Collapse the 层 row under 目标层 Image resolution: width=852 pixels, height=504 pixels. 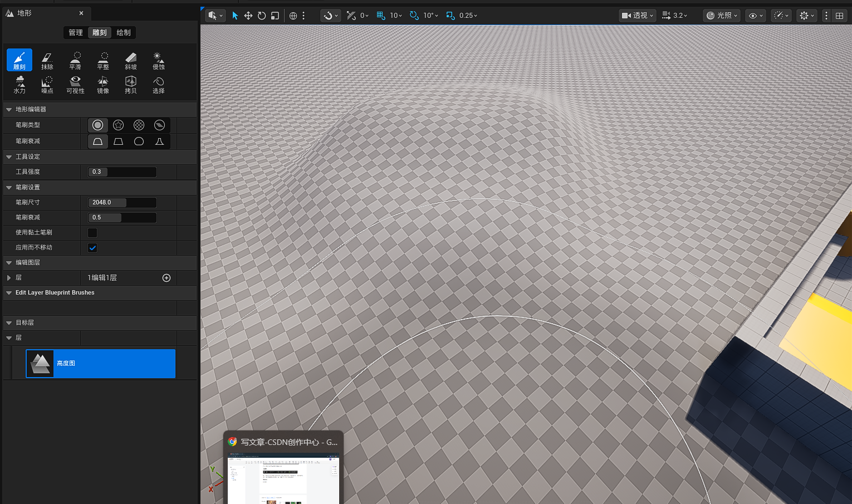click(9, 338)
